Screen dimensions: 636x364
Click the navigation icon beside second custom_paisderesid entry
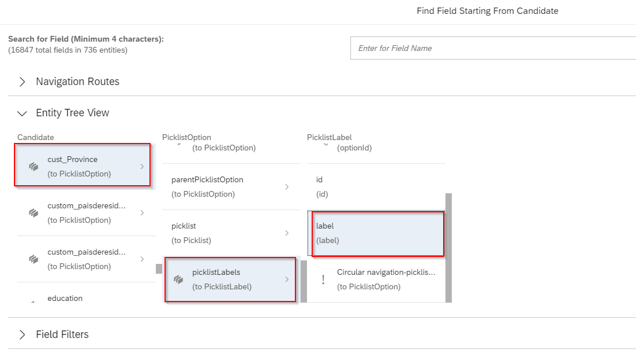click(x=33, y=259)
